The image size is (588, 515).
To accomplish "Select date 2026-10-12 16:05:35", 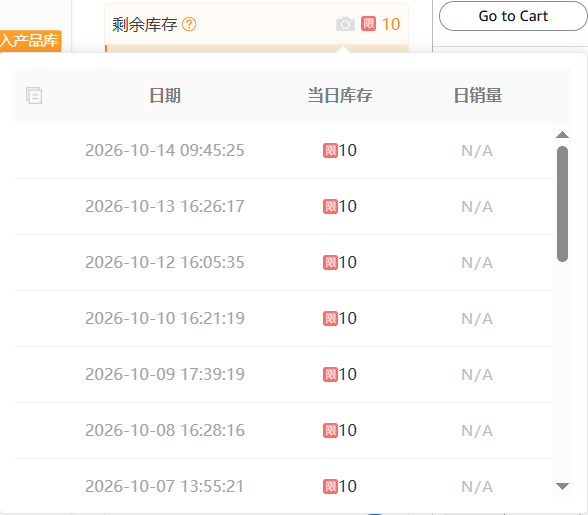I will click(165, 262).
